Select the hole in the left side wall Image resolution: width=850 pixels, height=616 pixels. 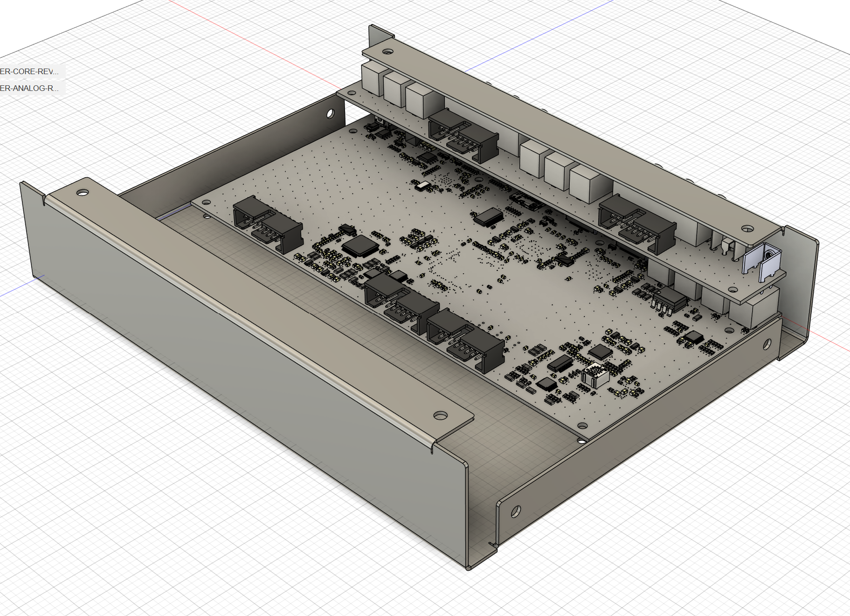(330, 113)
